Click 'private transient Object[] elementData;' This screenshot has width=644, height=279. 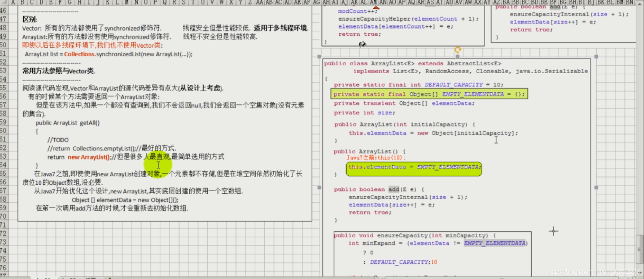[404, 103]
